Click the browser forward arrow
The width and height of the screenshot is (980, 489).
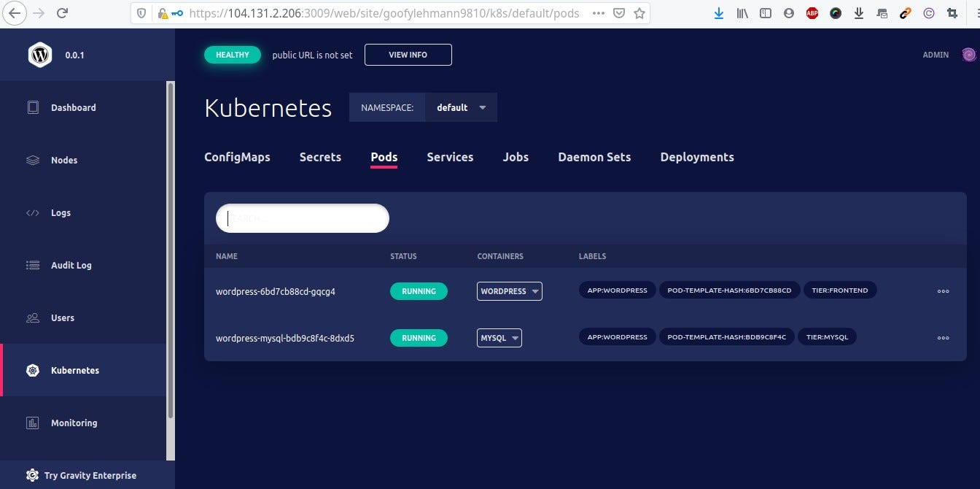point(39,13)
